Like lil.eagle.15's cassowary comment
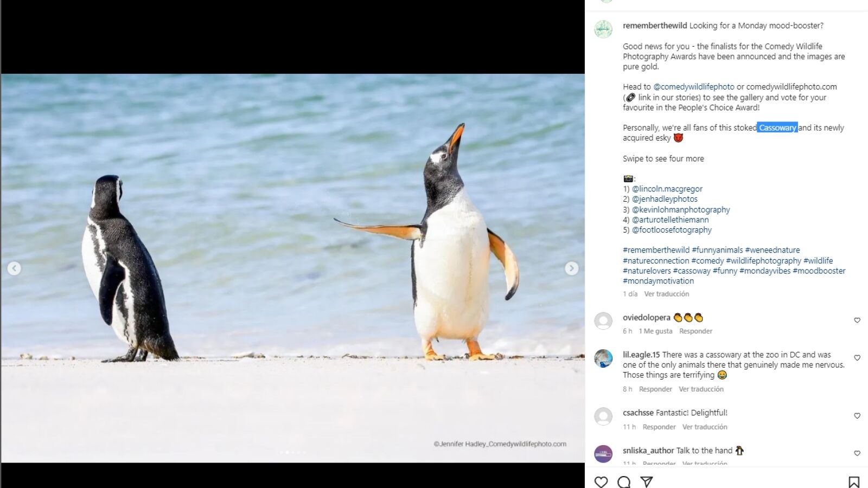The height and width of the screenshot is (488, 868). [857, 358]
